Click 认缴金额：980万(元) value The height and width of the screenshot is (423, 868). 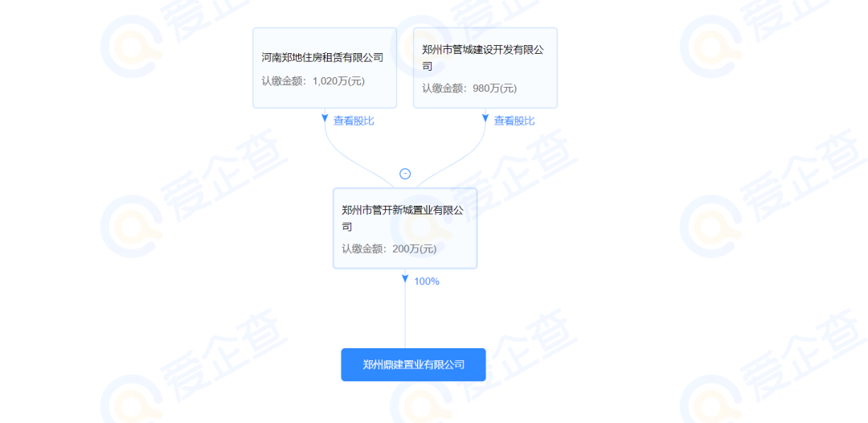[469, 88]
